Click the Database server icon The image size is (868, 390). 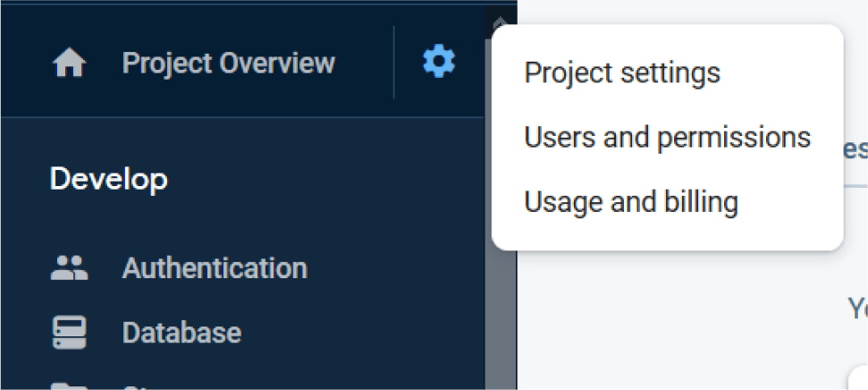tap(69, 333)
